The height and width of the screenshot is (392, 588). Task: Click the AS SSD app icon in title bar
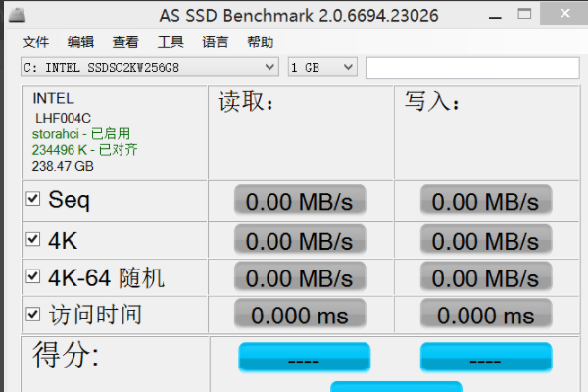point(17,15)
